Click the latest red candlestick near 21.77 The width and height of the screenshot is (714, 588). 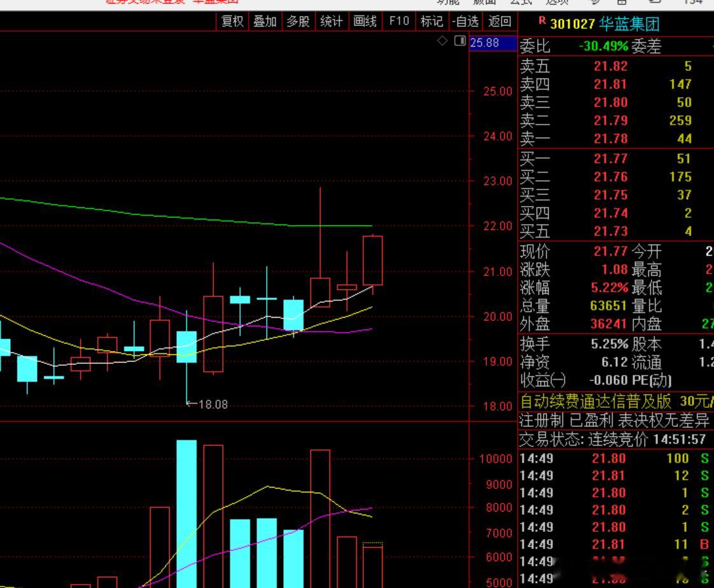click(x=372, y=260)
